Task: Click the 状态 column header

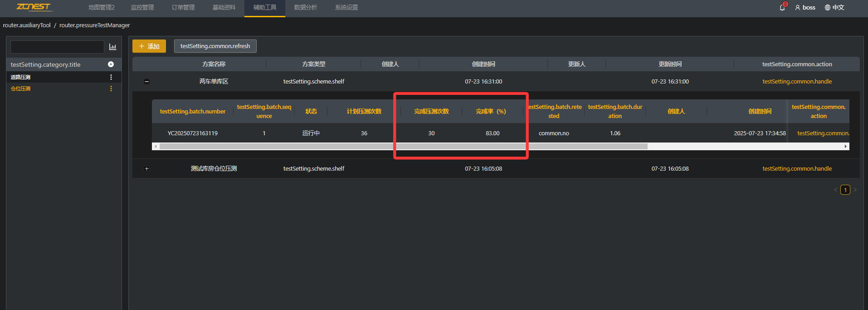Action: (x=311, y=112)
